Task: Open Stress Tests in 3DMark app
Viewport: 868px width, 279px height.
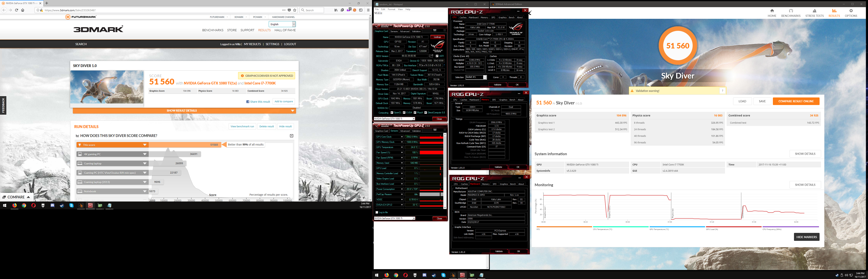Action: point(814,13)
